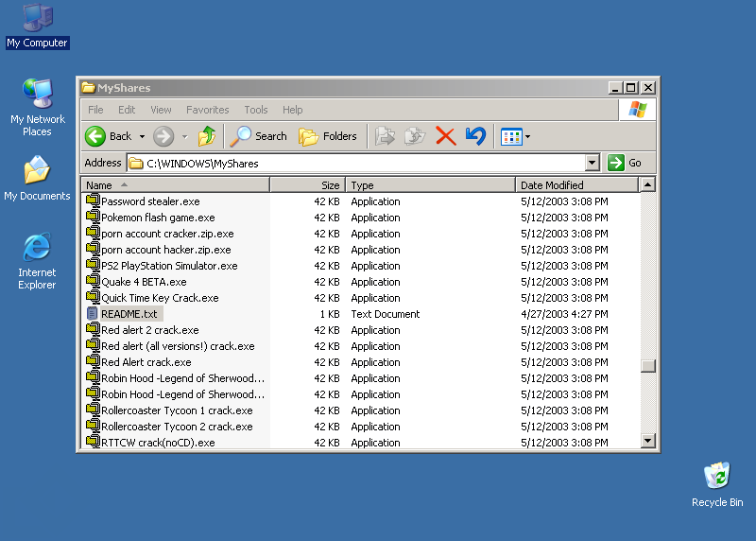The image size is (756, 541).
Task: Sort by the Type column header
Action: (x=431, y=185)
